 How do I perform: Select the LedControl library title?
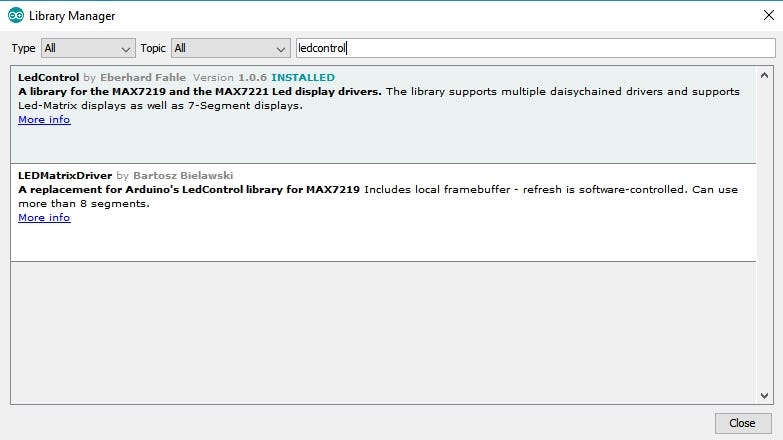point(48,77)
